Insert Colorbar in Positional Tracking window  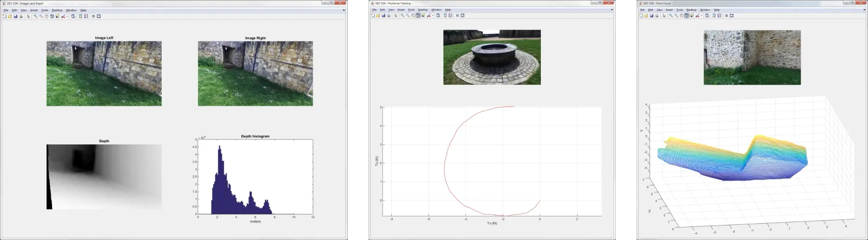point(445,16)
